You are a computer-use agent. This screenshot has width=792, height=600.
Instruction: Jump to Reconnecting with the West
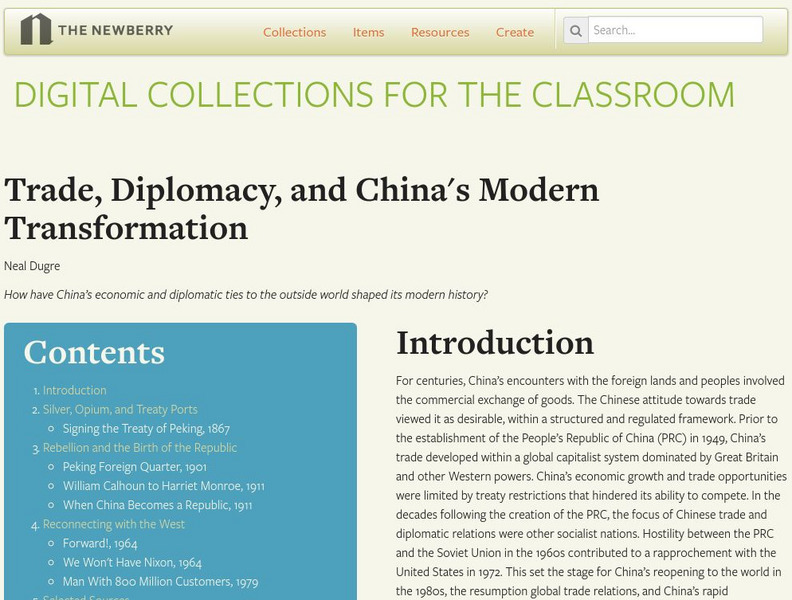[114, 524]
